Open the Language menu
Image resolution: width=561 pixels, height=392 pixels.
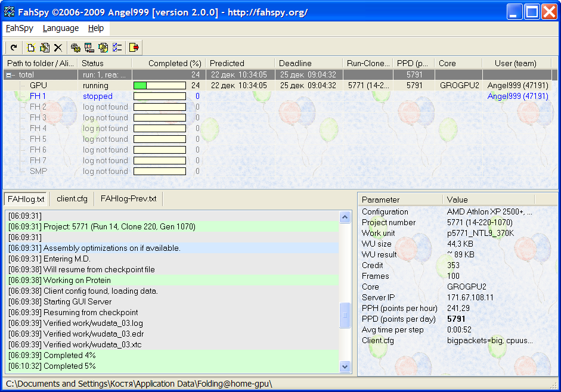coord(60,28)
